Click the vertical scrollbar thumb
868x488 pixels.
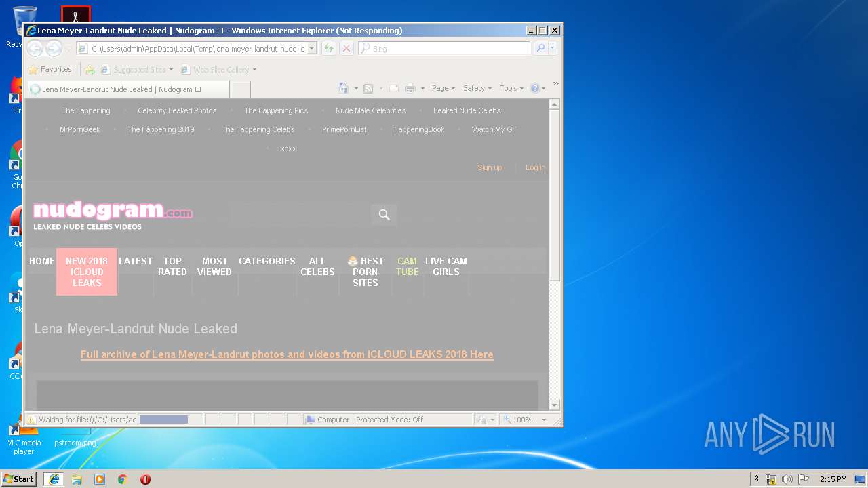pyautogui.click(x=555, y=195)
